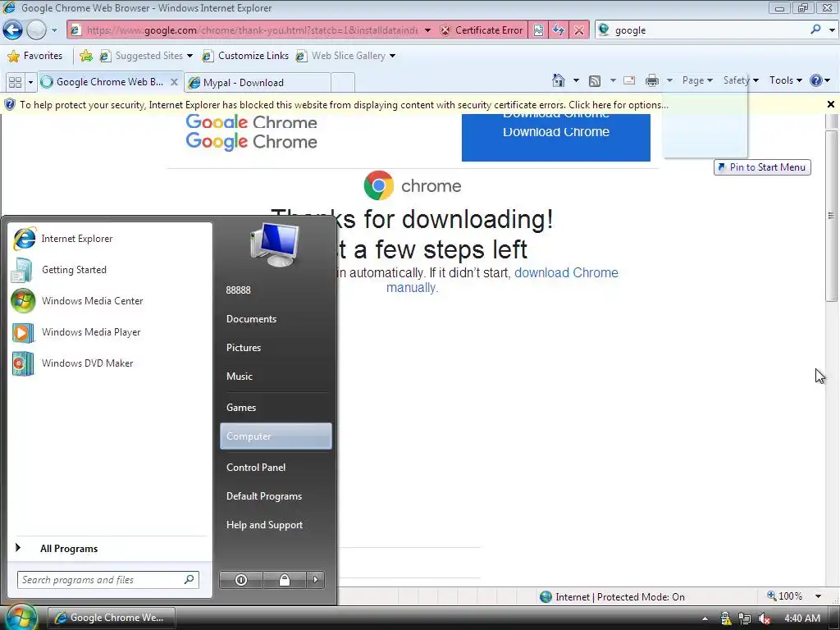Close the security information bar
The height and width of the screenshot is (630, 840).
click(x=831, y=104)
